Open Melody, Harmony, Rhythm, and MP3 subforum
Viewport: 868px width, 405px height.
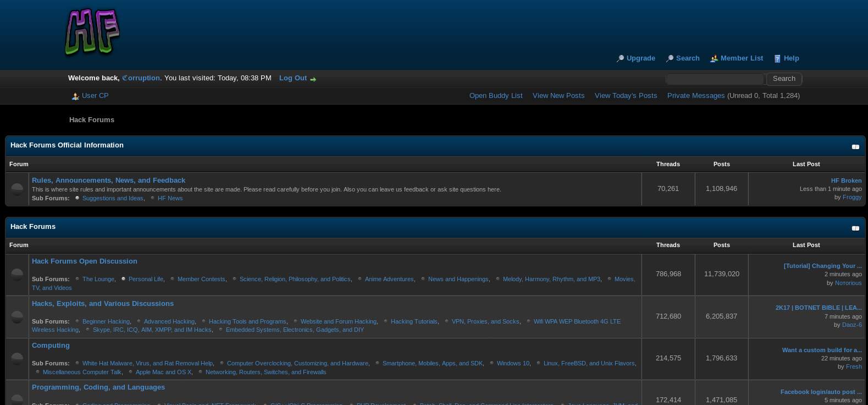pos(551,279)
